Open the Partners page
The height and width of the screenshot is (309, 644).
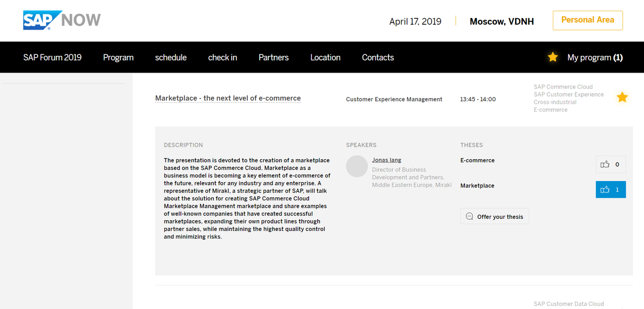click(x=274, y=58)
